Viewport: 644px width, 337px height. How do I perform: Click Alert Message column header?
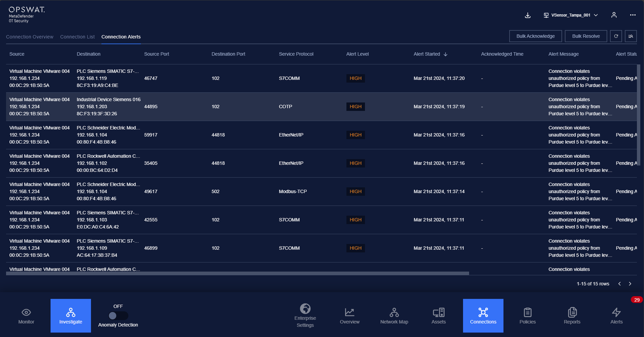pos(564,54)
